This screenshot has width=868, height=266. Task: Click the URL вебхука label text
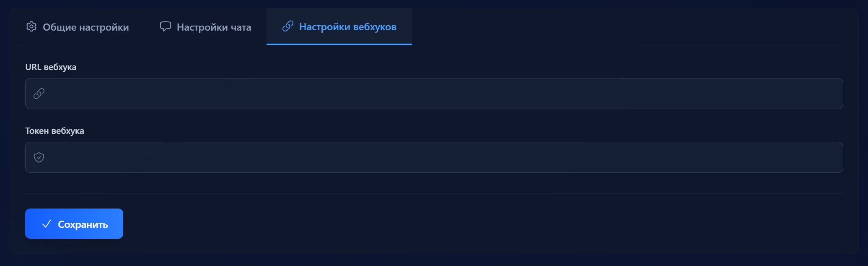pos(51,67)
